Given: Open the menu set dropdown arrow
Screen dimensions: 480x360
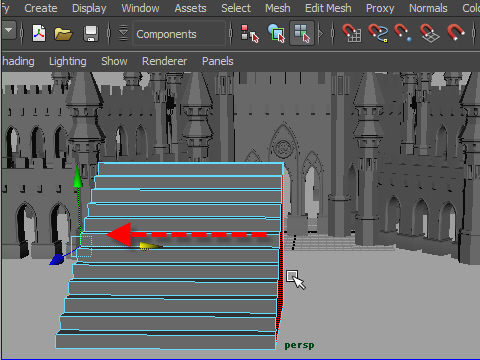Looking at the screenshot, I should point(9,31).
